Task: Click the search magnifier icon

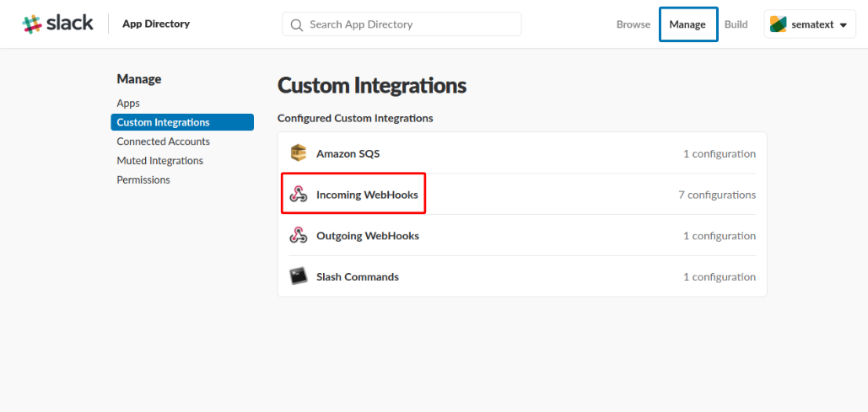Action: coord(297,25)
